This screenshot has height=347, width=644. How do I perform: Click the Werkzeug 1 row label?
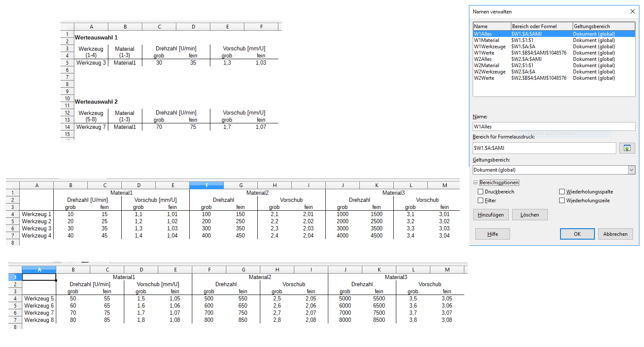(37, 214)
